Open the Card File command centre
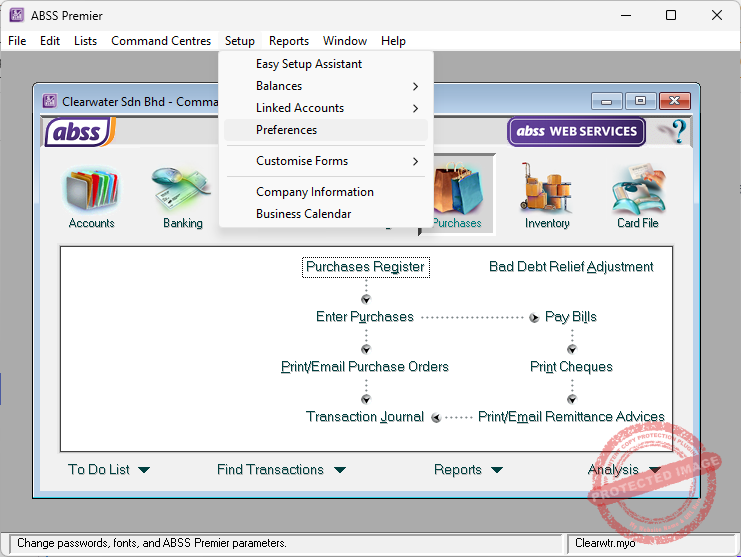The height and width of the screenshot is (557, 741). pos(638,196)
